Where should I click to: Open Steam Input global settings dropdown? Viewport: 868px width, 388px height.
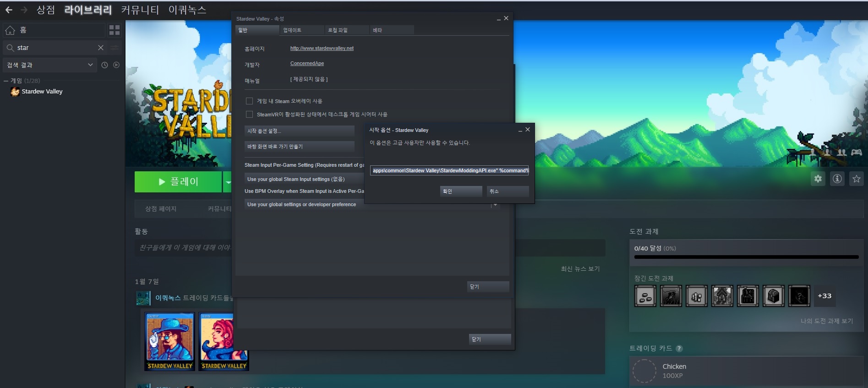point(304,179)
